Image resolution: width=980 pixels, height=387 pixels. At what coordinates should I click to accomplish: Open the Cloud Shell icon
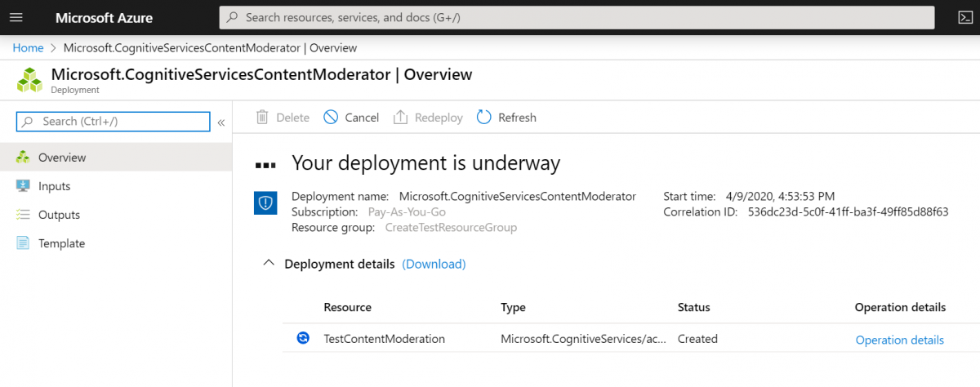964,17
